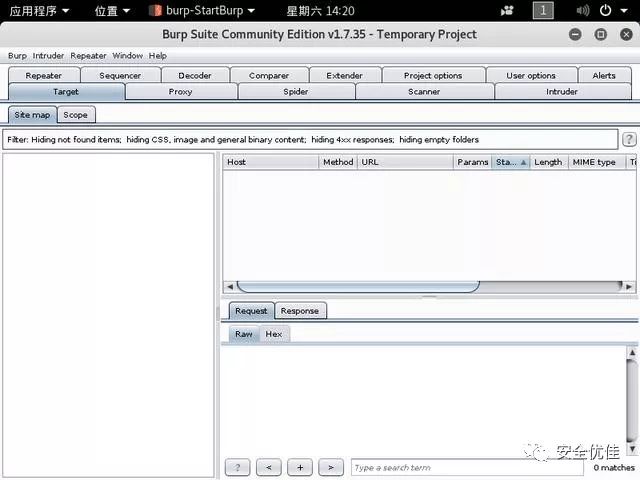Viewport: 640px width, 480px height.
Task: Sort by the MIME type column header
Action: pos(596,162)
